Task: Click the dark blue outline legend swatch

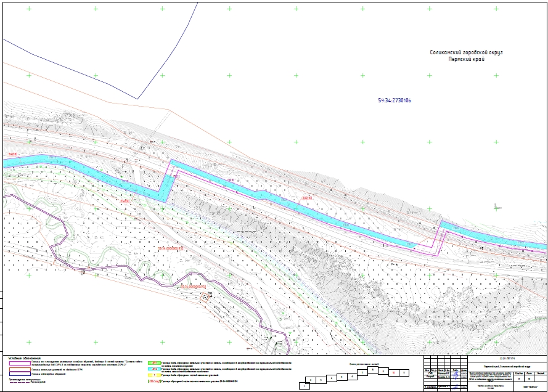Action: click(x=20, y=374)
